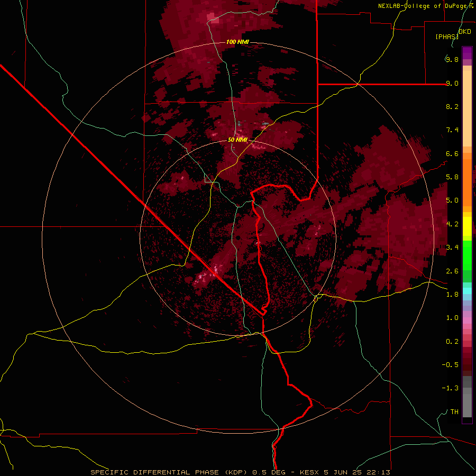Viewport: 476px width, 476px height.
Task: Select the 5.0 scale label
Action: click(x=452, y=200)
